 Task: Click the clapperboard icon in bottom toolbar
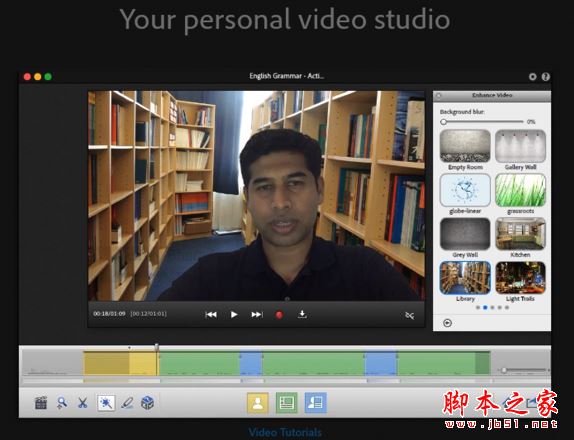click(x=41, y=403)
